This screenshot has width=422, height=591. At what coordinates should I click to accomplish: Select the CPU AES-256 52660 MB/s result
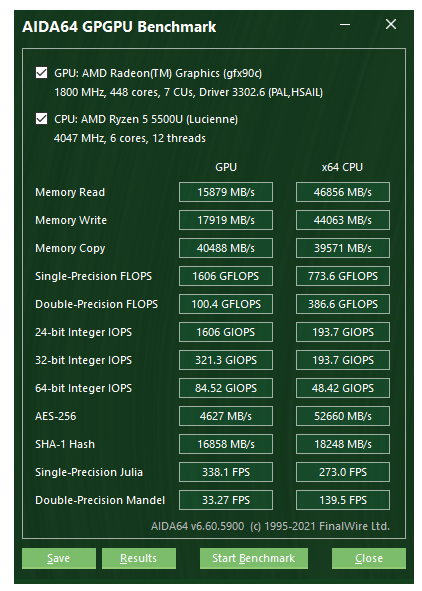point(343,416)
